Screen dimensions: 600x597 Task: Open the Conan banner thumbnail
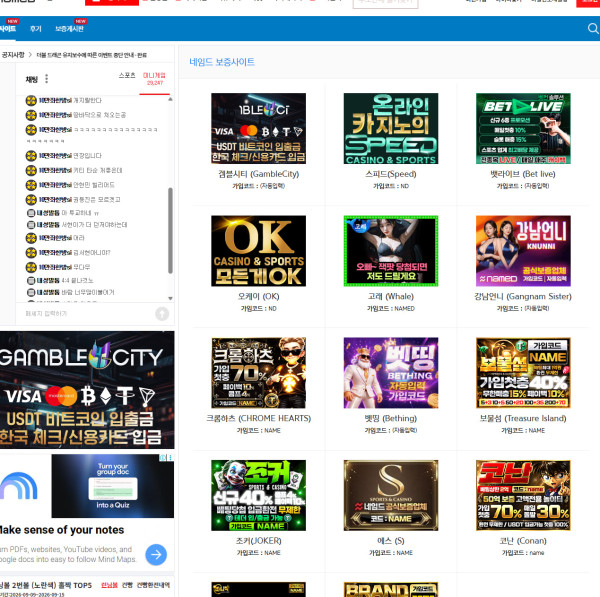pyautogui.click(x=523, y=495)
